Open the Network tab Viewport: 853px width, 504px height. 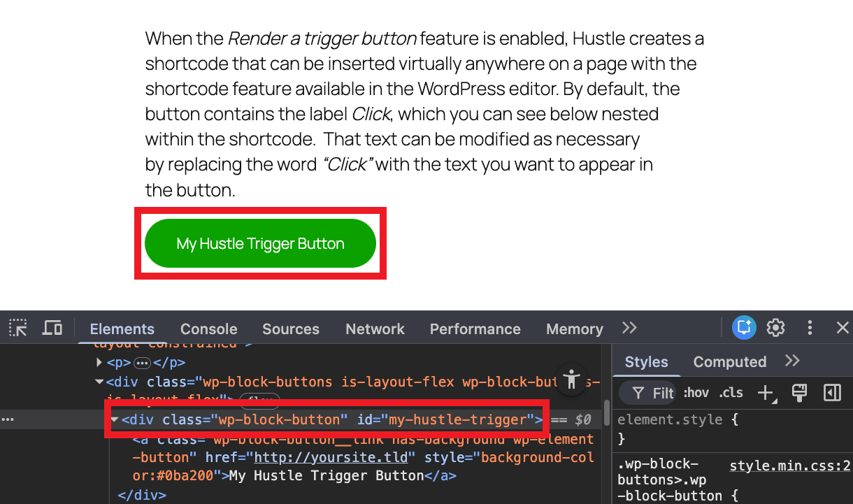pyautogui.click(x=375, y=329)
